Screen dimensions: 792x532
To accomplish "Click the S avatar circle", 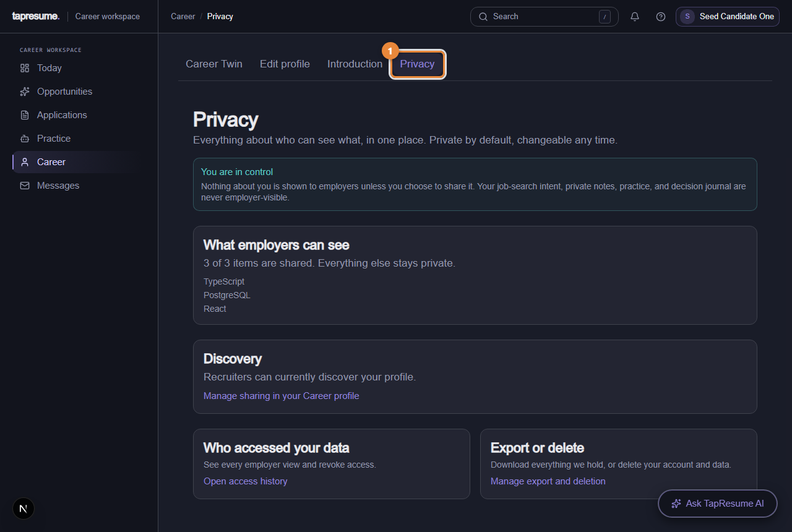I will click(687, 17).
